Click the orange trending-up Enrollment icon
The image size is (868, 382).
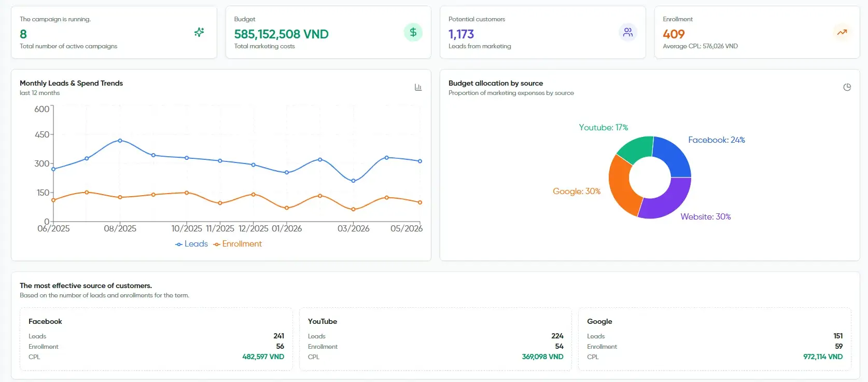click(842, 32)
